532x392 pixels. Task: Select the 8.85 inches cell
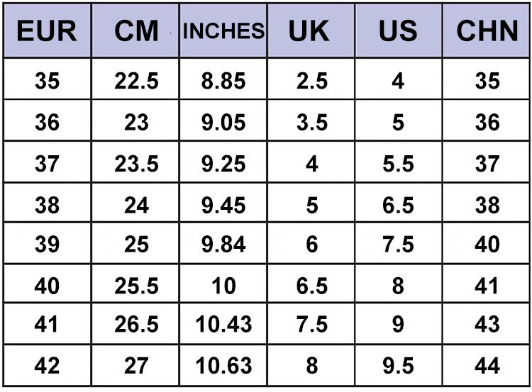pos(223,81)
